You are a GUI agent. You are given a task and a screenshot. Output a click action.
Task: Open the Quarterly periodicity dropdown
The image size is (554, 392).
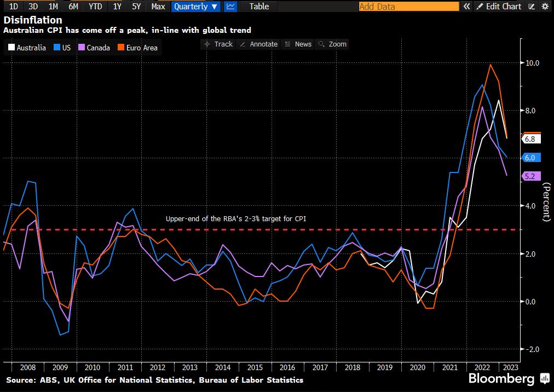[x=196, y=7]
